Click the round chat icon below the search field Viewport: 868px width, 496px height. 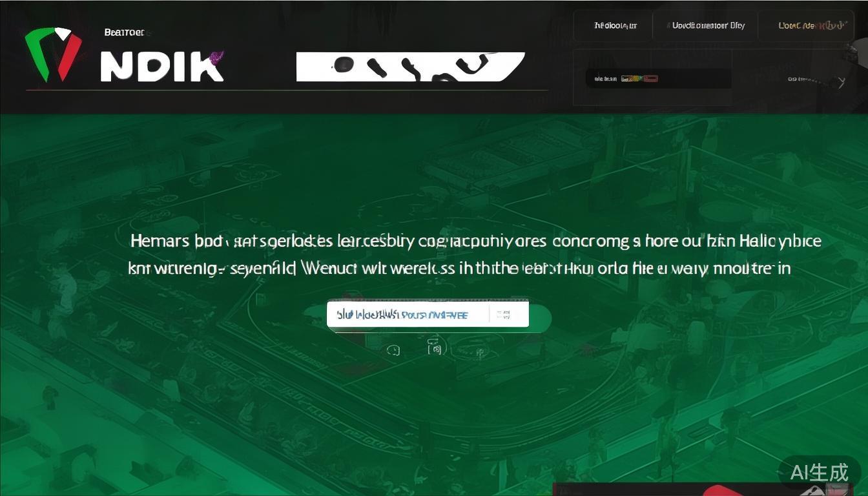(x=393, y=350)
